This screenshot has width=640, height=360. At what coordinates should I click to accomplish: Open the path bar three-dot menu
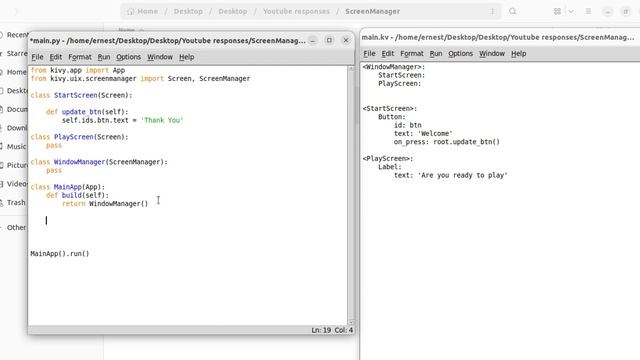492,11
